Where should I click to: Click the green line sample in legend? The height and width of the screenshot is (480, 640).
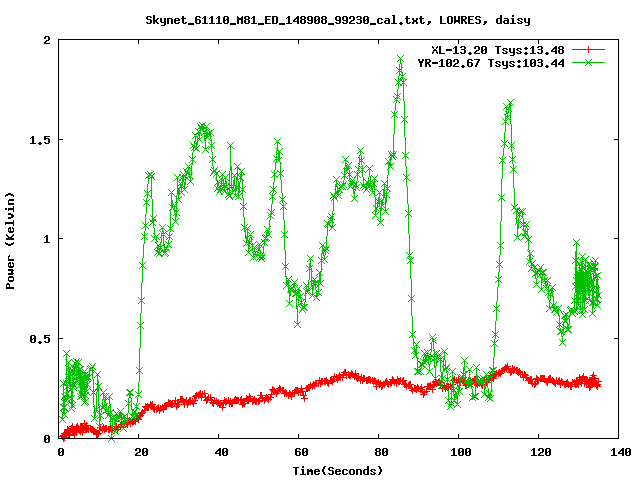(588, 62)
